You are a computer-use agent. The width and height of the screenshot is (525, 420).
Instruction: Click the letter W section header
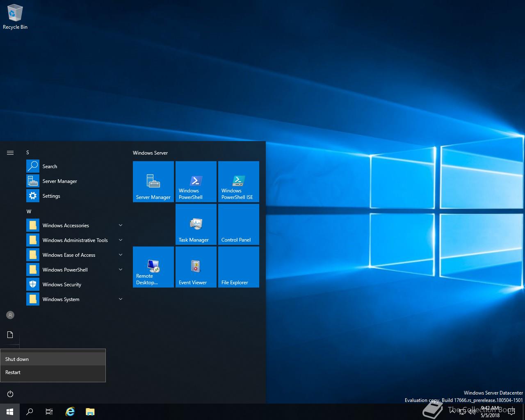pos(29,211)
